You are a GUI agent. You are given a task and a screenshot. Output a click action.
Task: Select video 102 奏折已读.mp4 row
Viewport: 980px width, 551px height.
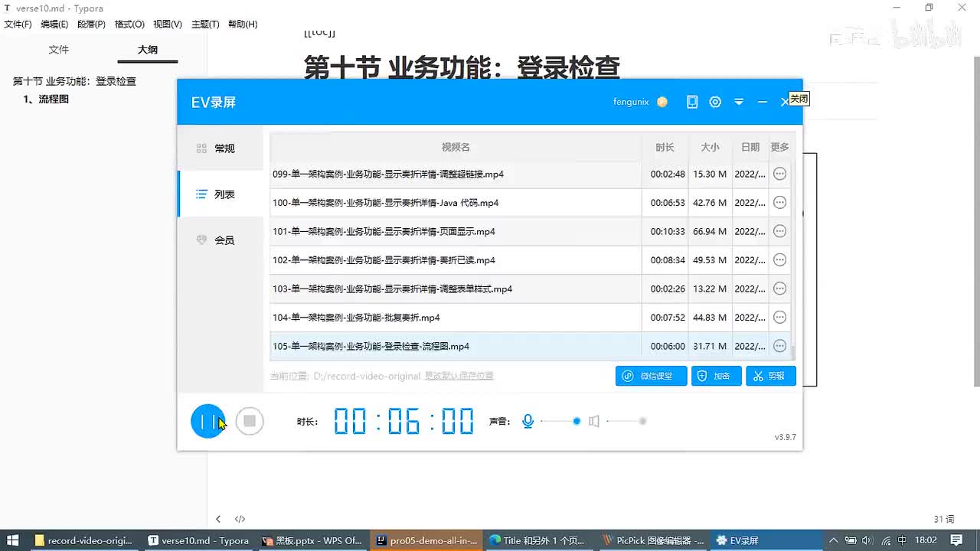530,260
